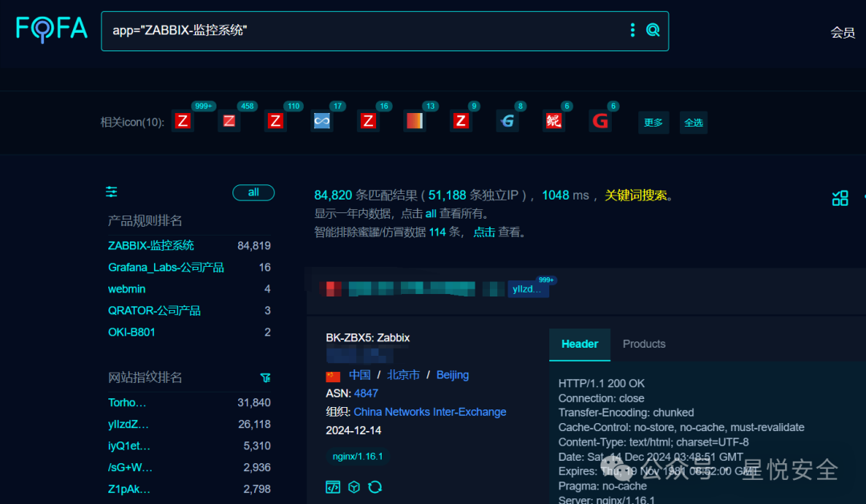This screenshot has height=504, width=866.
Task: Click the 关键词搜索 link
Action: [x=636, y=196]
